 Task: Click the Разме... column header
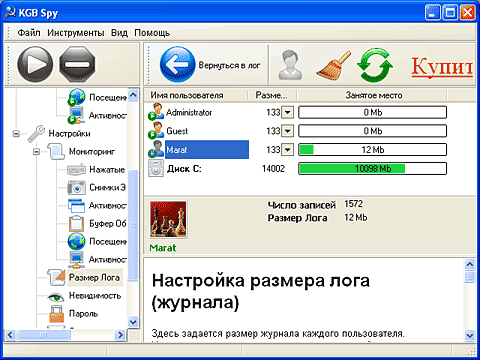point(273,95)
